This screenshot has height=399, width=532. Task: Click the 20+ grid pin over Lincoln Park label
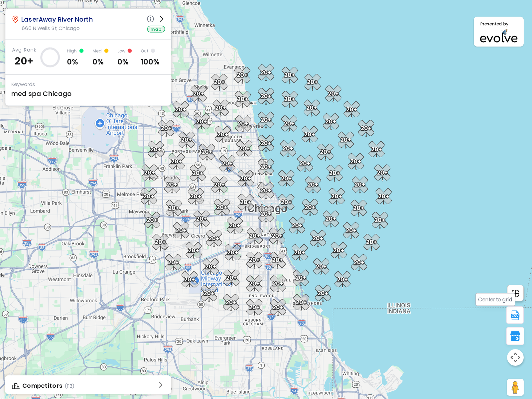tap(246, 179)
